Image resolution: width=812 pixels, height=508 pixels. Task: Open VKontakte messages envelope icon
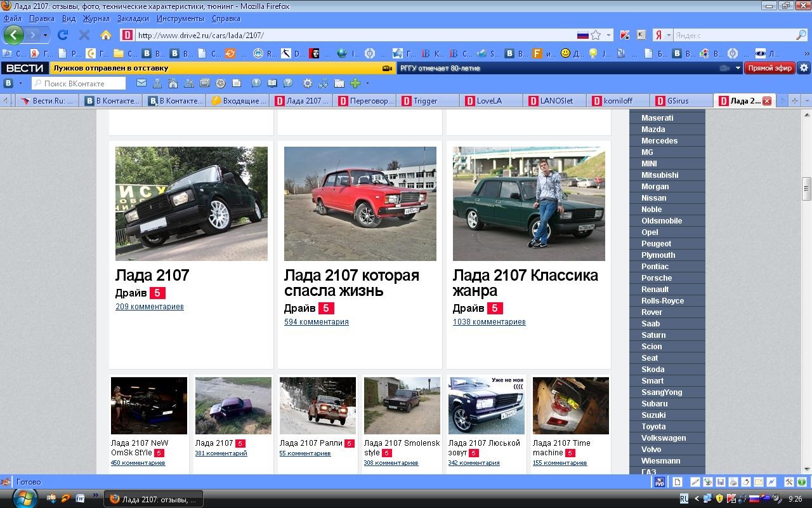[141, 83]
